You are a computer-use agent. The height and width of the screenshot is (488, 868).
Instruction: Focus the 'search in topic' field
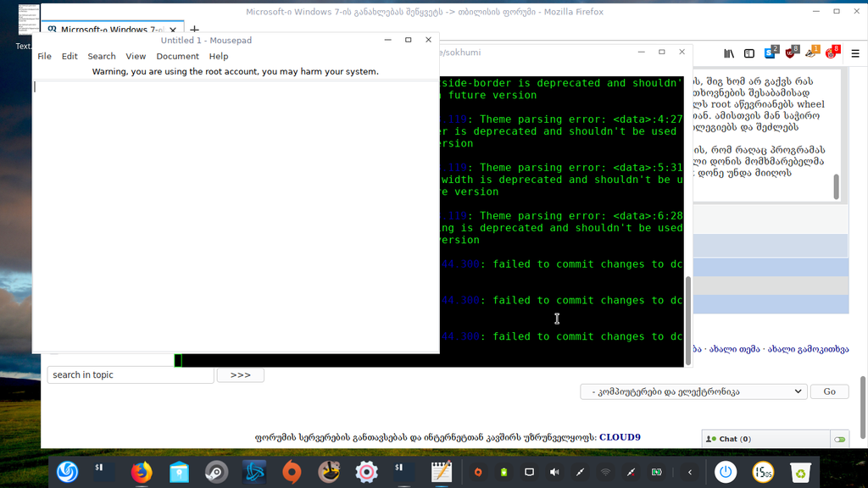pos(131,375)
